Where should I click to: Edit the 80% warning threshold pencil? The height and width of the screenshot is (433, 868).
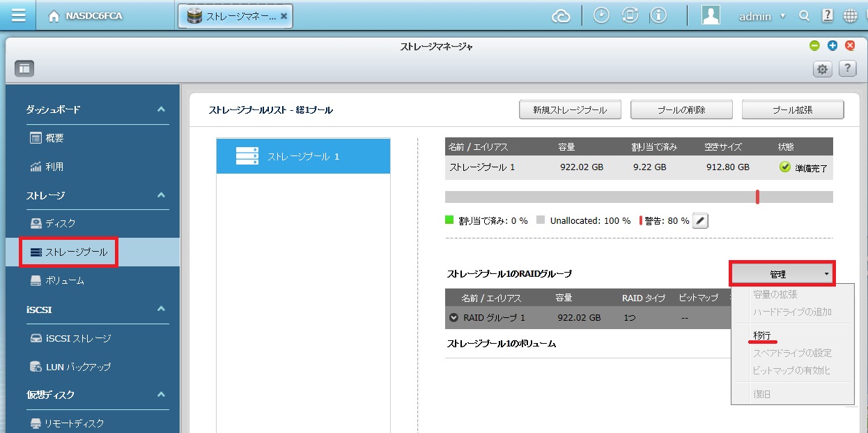(701, 221)
